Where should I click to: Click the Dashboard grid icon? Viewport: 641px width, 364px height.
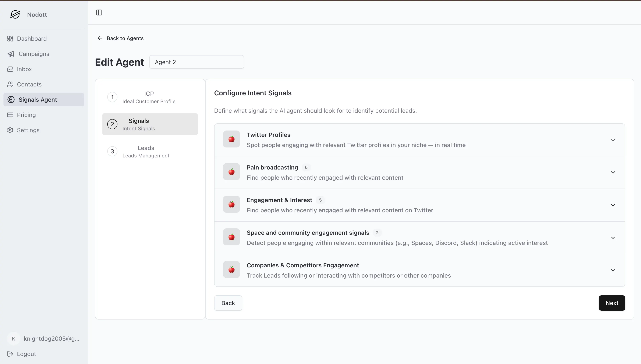10,39
